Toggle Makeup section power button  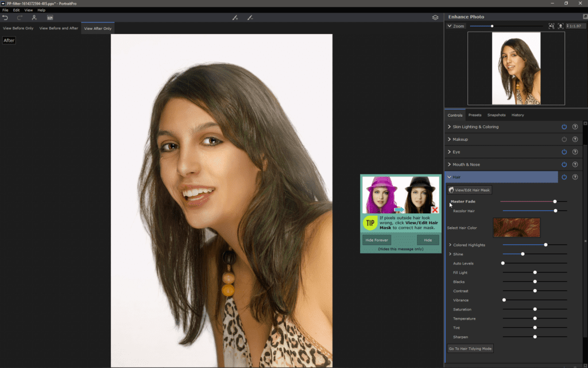pos(564,139)
